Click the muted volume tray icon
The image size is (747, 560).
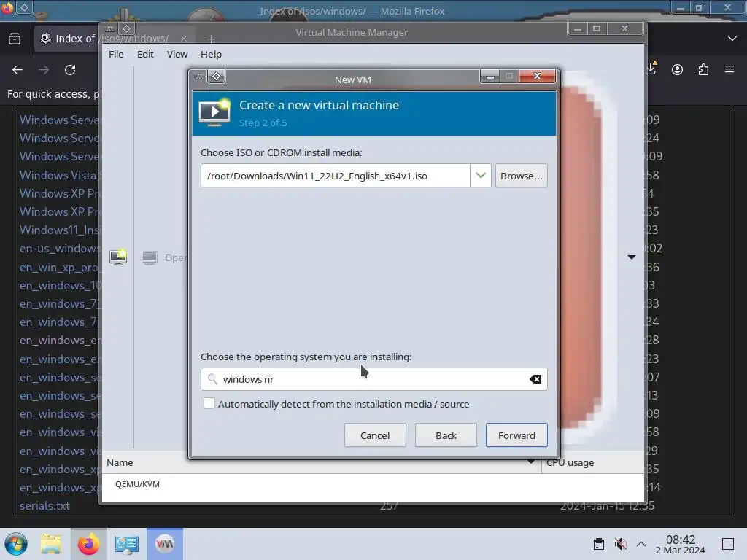pos(620,544)
